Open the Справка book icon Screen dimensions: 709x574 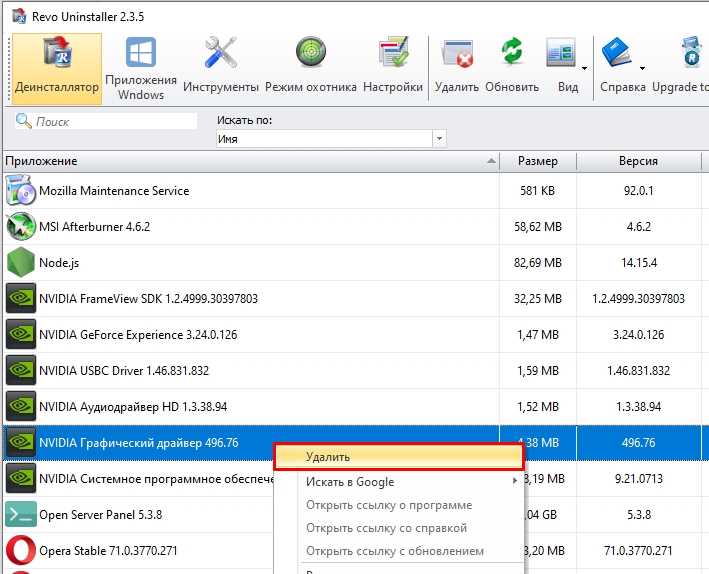617,52
